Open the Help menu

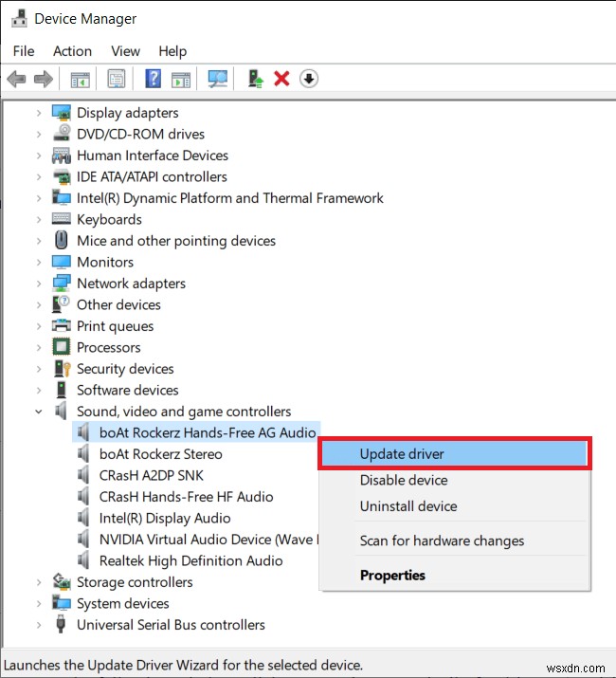click(172, 51)
